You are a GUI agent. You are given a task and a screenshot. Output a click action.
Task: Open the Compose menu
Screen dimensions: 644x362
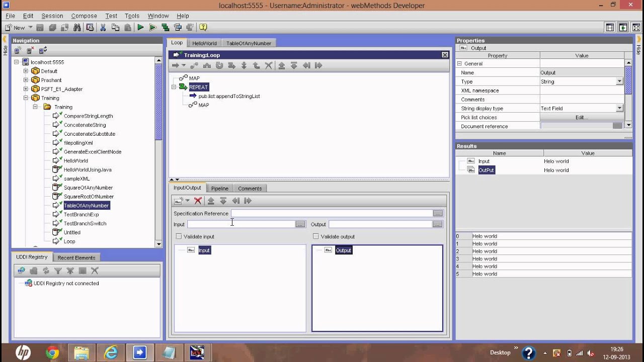point(84,16)
